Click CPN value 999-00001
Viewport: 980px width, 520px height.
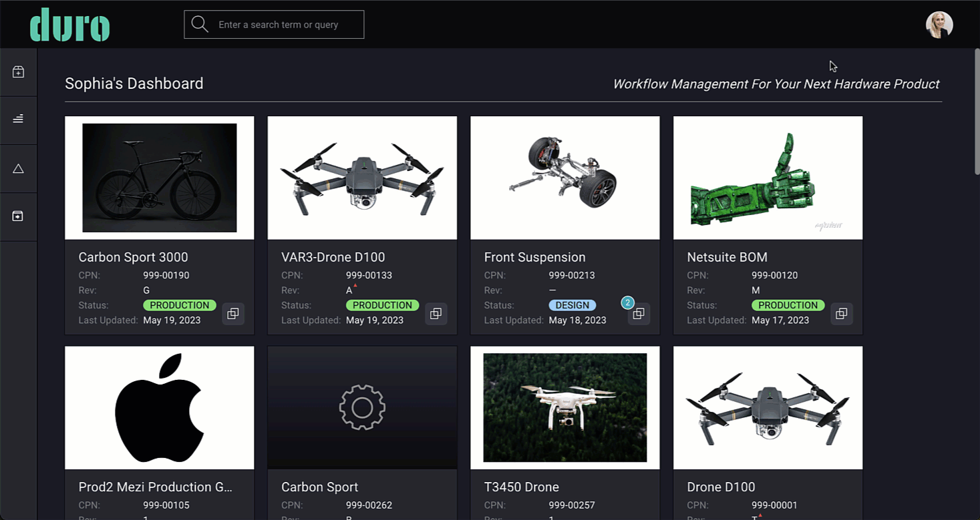tap(775, 505)
